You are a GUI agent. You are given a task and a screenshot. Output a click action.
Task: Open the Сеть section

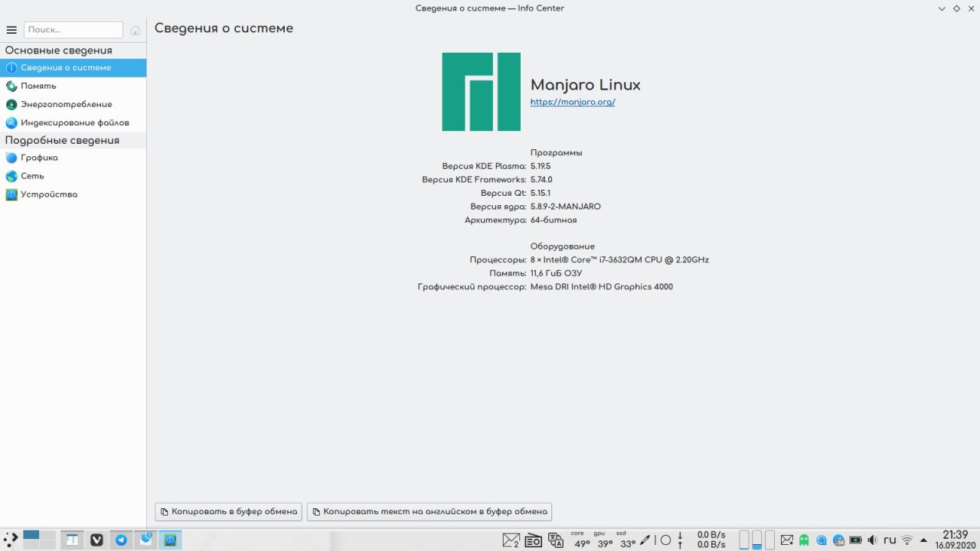coord(73,176)
